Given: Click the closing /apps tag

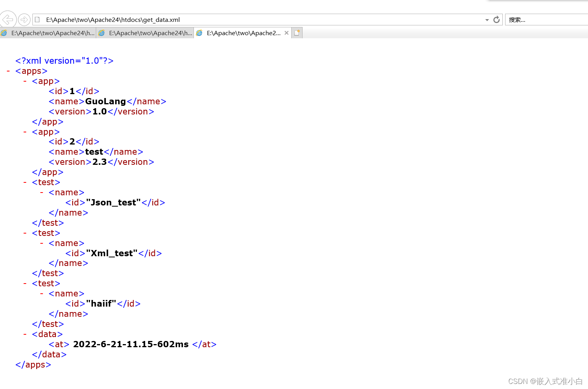Looking at the screenshot, I should 33,365.
